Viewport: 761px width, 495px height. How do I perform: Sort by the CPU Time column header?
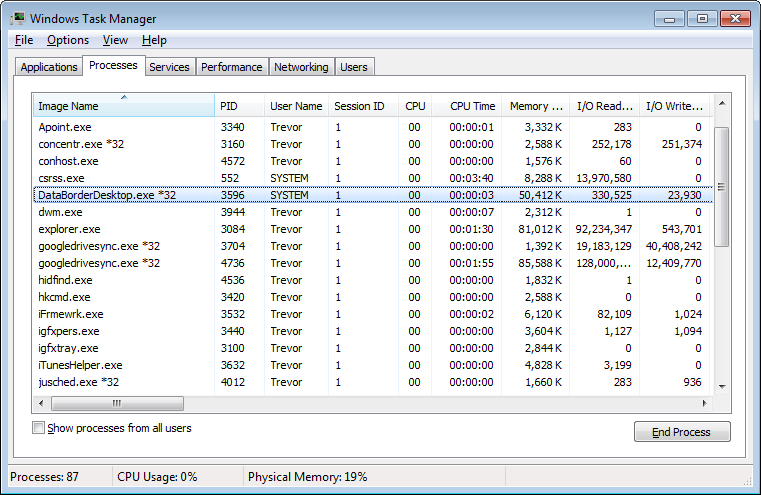[x=472, y=106]
